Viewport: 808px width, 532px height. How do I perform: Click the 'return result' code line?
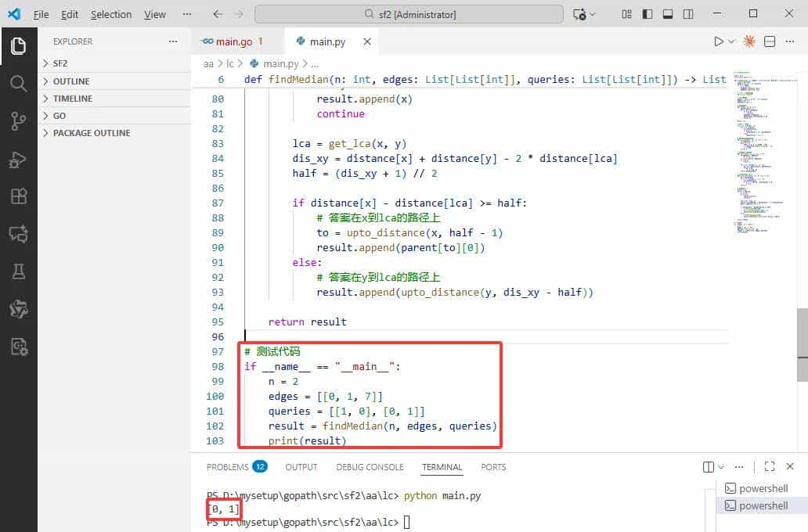308,322
